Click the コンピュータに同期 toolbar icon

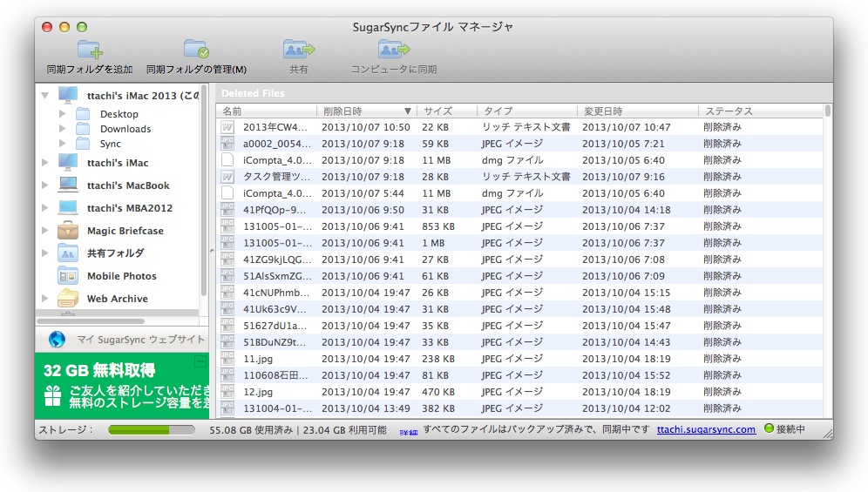pos(394,50)
